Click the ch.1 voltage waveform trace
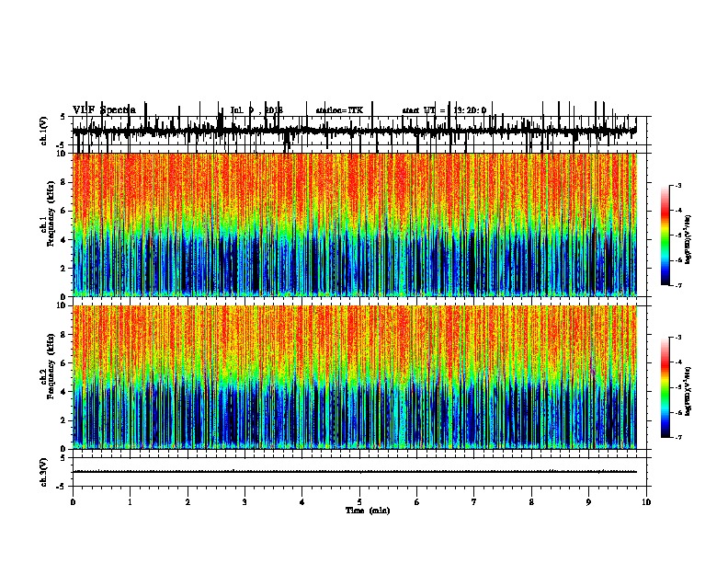728x563 pixels. pyautogui.click(x=354, y=131)
